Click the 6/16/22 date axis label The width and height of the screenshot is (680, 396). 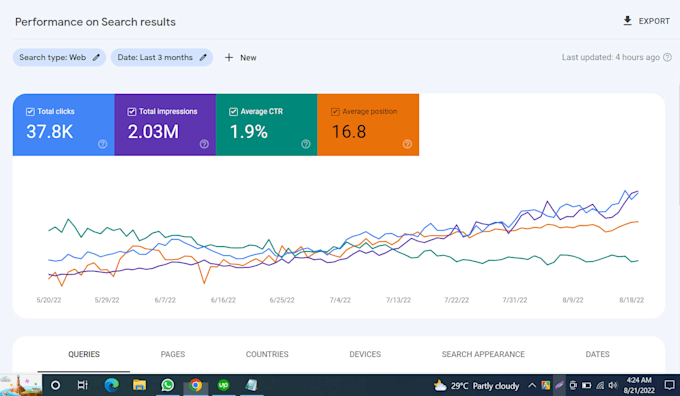tap(223, 300)
